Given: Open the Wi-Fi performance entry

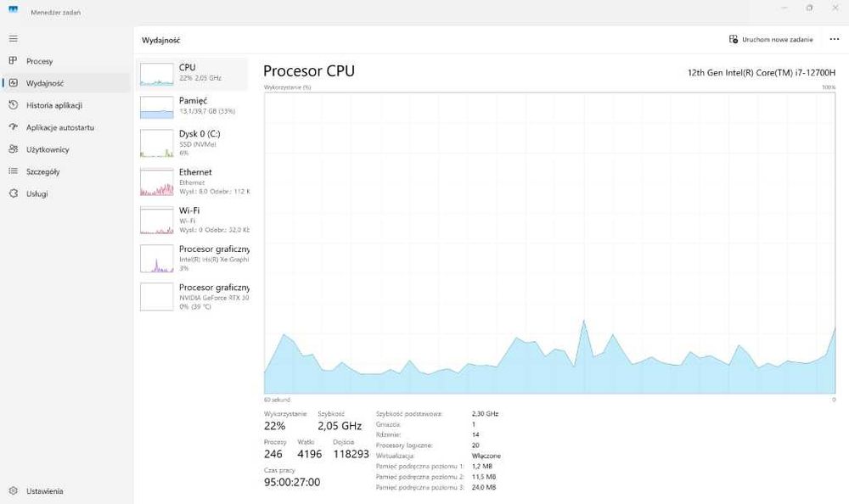Looking at the screenshot, I should pyautogui.click(x=193, y=220).
